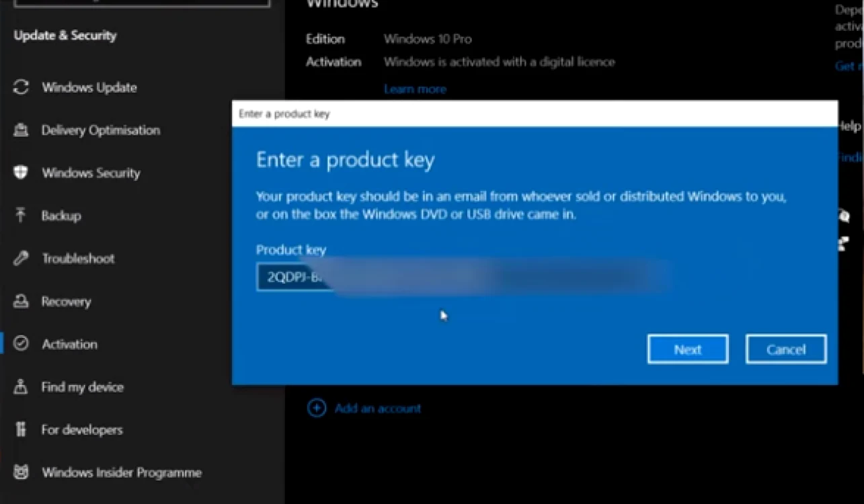Image resolution: width=864 pixels, height=504 pixels.
Task: Click the 'Enter a product key' dialog heading
Action: click(x=346, y=160)
